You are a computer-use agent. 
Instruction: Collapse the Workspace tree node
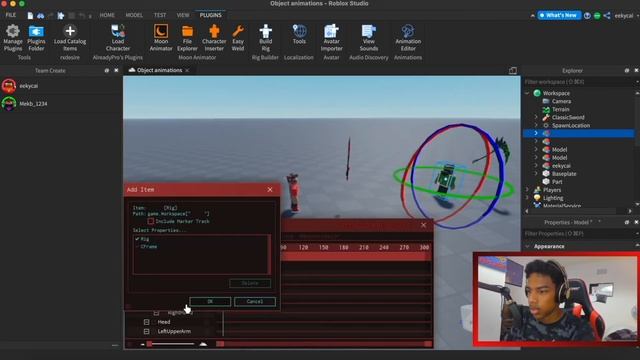point(527,93)
